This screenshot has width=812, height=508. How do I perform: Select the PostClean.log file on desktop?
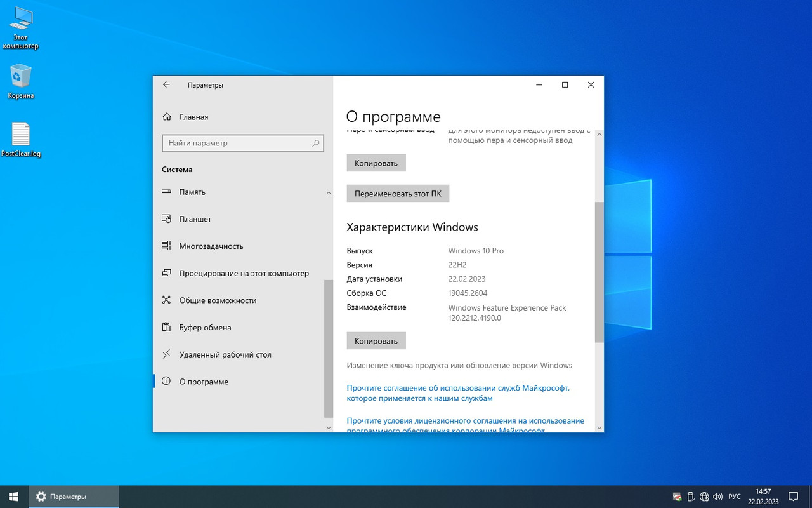click(x=20, y=140)
